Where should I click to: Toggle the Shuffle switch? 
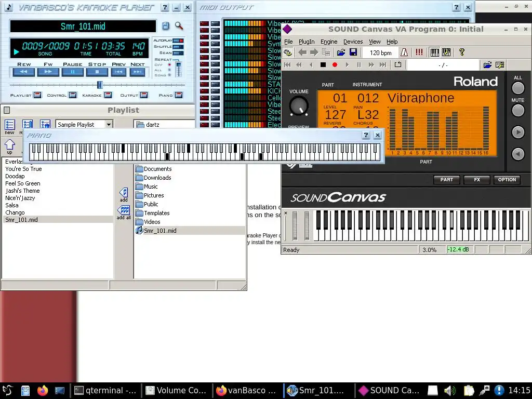(x=178, y=46)
